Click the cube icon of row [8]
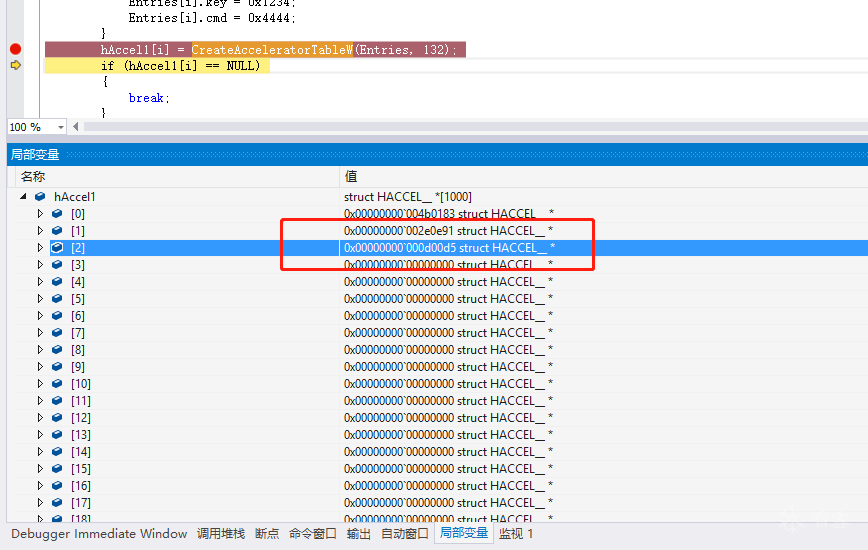 tap(57, 350)
